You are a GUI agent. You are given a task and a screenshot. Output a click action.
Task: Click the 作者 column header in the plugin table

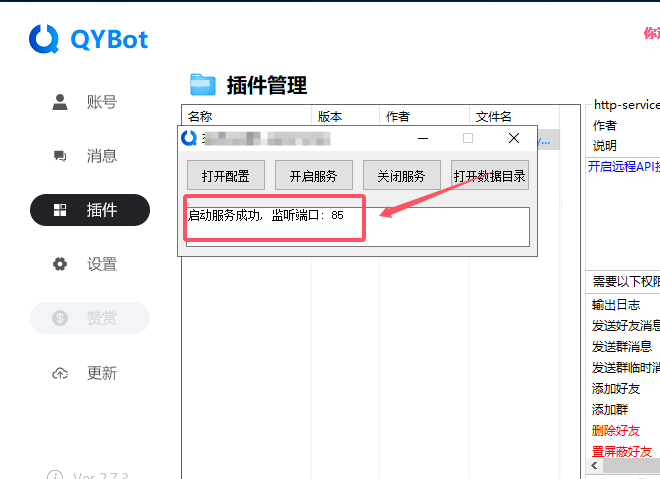pyautogui.click(x=424, y=116)
